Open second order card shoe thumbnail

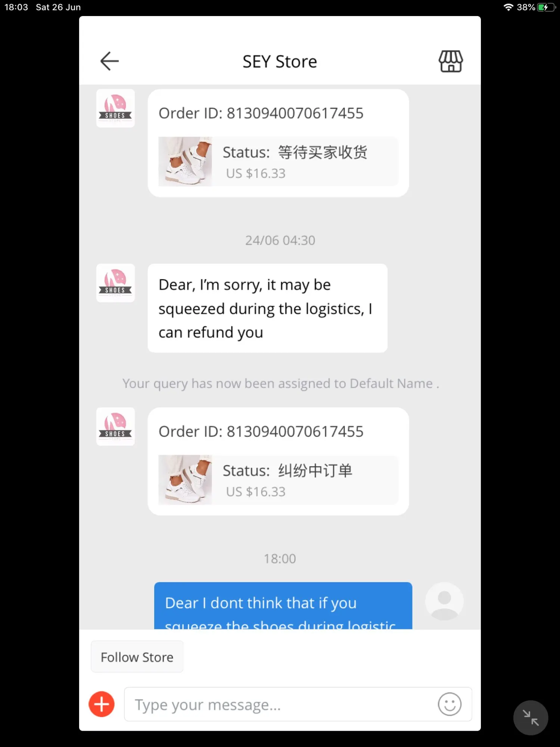click(x=185, y=480)
